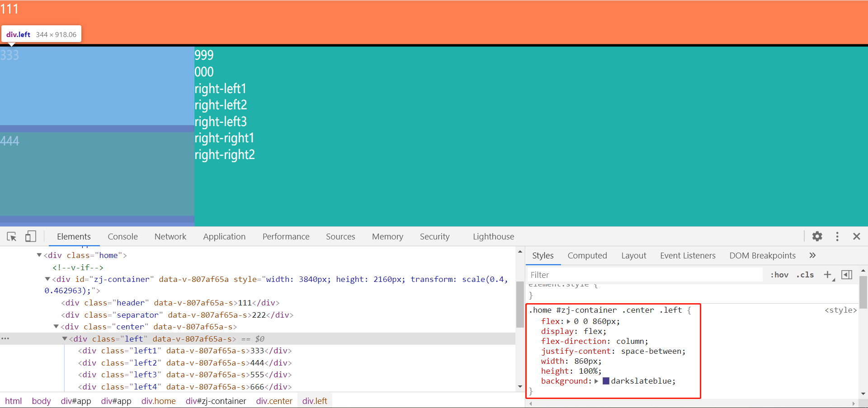This screenshot has height=408, width=868.
Task: Switch to the Lighthouse tab
Action: point(493,236)
